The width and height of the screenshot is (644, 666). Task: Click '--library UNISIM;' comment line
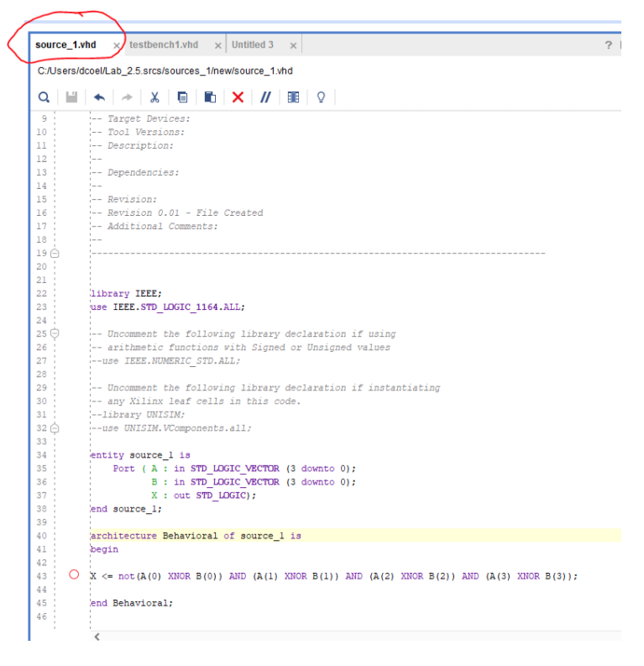point(138,415)
